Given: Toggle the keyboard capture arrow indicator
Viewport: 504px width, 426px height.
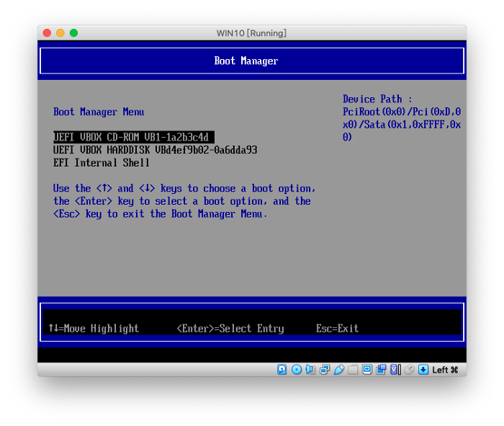Looking at the screenshot, I should (423, 370).
